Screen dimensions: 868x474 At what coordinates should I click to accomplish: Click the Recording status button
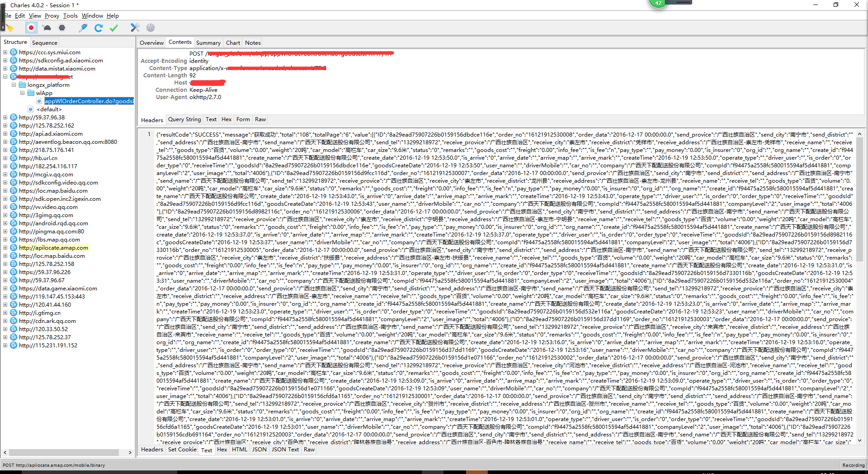[853, 465]
